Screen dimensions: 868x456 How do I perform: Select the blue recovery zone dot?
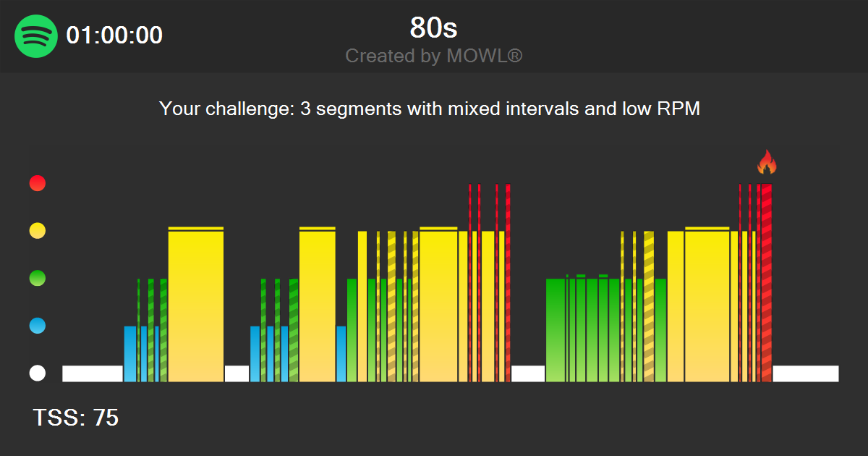(x=37, y=326)
